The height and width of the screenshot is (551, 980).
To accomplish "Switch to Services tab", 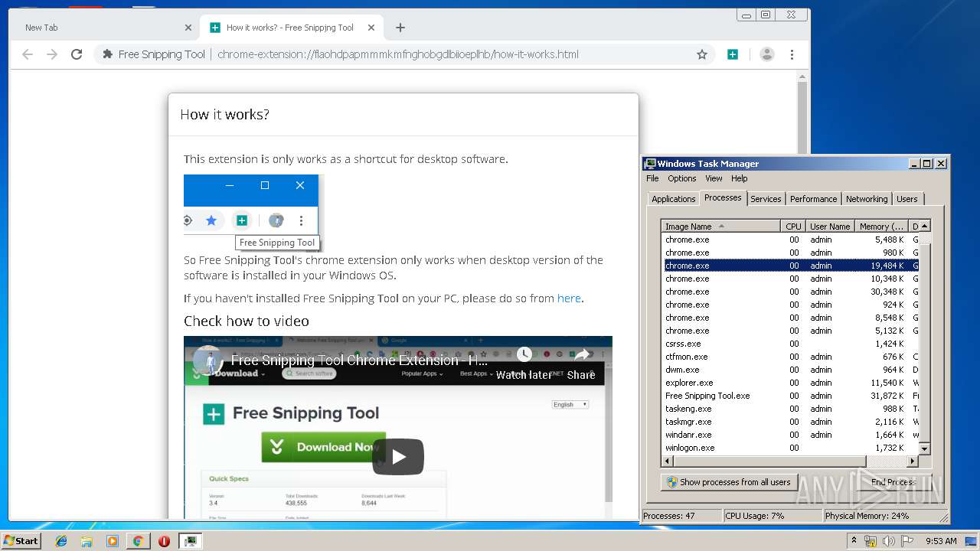I will pyautogui.click(x=766, y=199).
